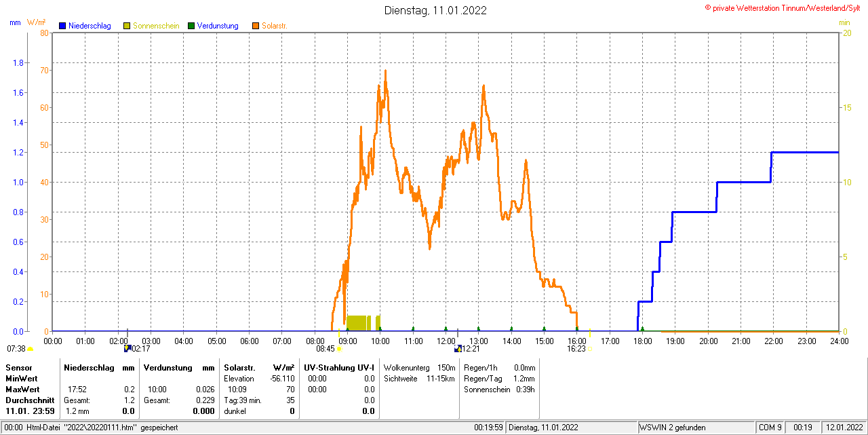Click the Sichtweite 11-15km reading
Screen dimensions: 868x435
coord(419,378)
